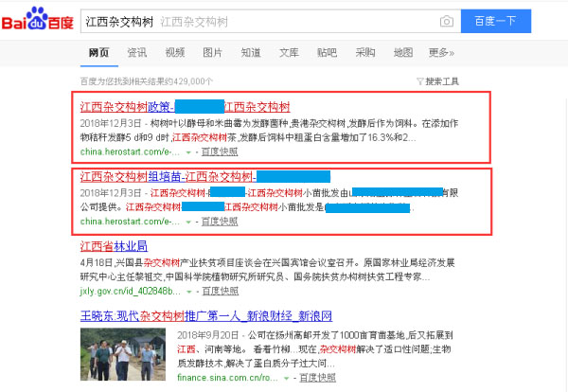Open 百度快照 for 江西省林业局 result

[221, 291]
